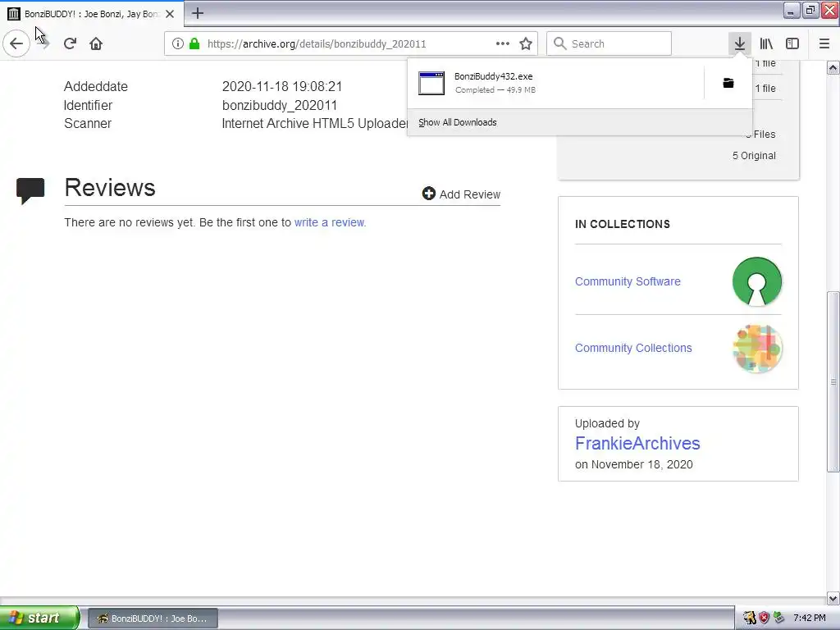840x630 pixels.
Task: Click the forward navigation arrow
Action: [x=45, y=43]
